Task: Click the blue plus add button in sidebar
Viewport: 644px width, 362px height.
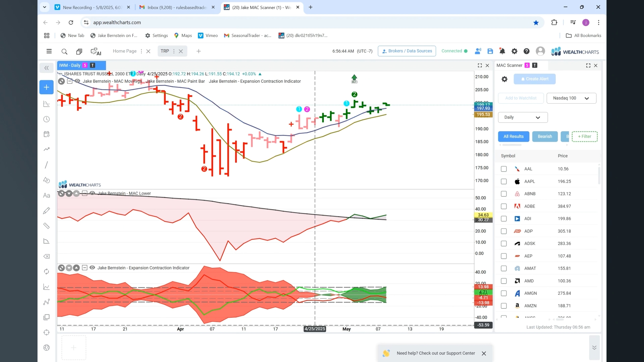Action: point(47,87)
